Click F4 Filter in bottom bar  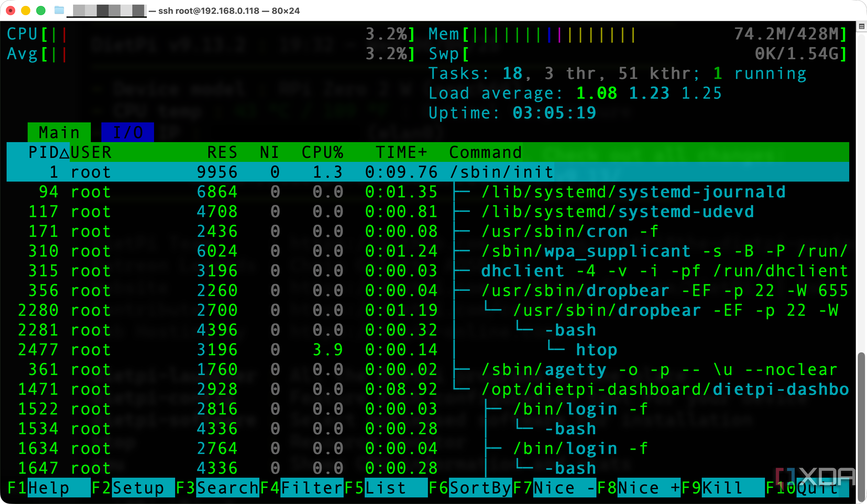click(302, 488)
